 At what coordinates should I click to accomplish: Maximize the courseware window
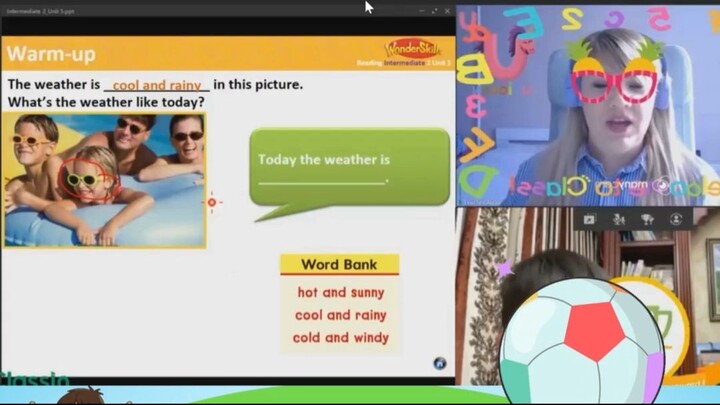tap(434, 11)
